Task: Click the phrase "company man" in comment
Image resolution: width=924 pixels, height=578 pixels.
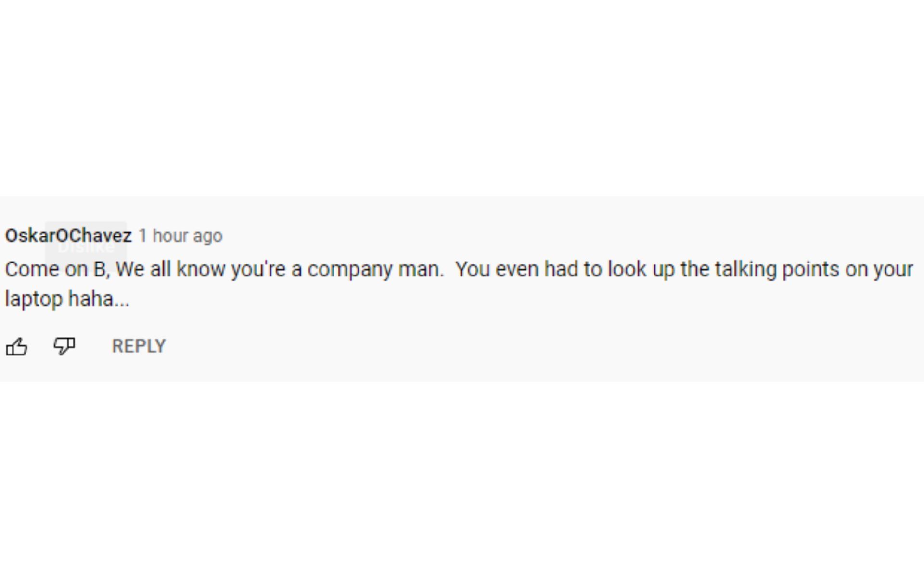Action: pyautogui.click(x=374, y=269)
